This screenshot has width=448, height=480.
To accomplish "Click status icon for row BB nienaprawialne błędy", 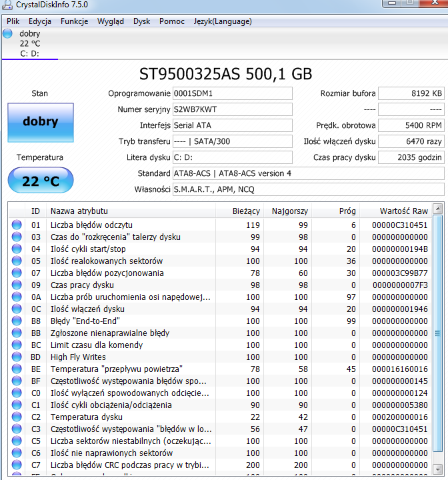I will point(17,333).
